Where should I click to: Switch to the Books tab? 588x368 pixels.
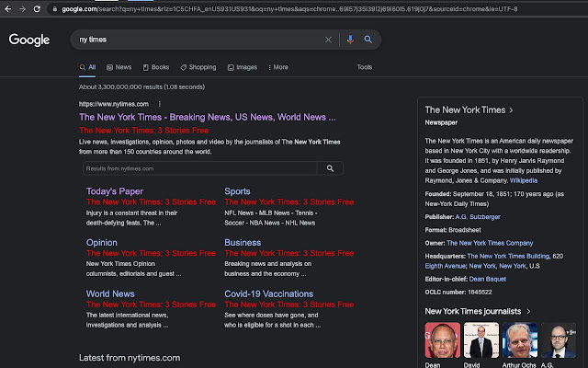156,67
